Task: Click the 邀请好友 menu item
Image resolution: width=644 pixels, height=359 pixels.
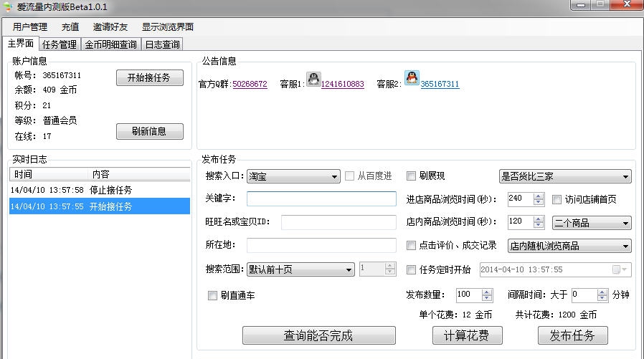Action: 110,27
